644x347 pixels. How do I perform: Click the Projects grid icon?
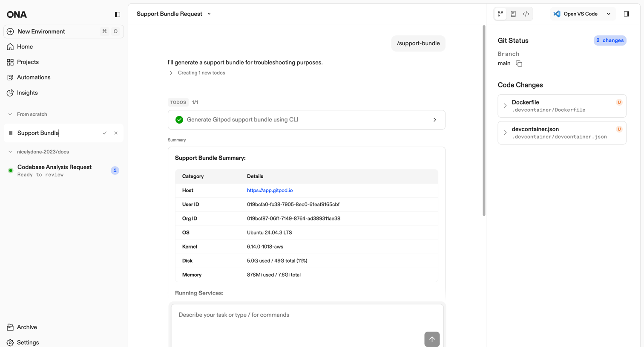[10, 62]
